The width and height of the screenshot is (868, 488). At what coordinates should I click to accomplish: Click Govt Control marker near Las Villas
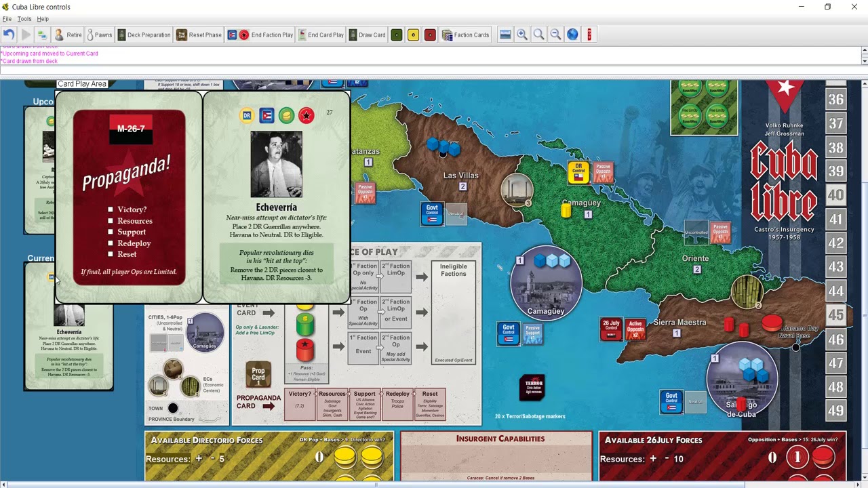(432, 213)
